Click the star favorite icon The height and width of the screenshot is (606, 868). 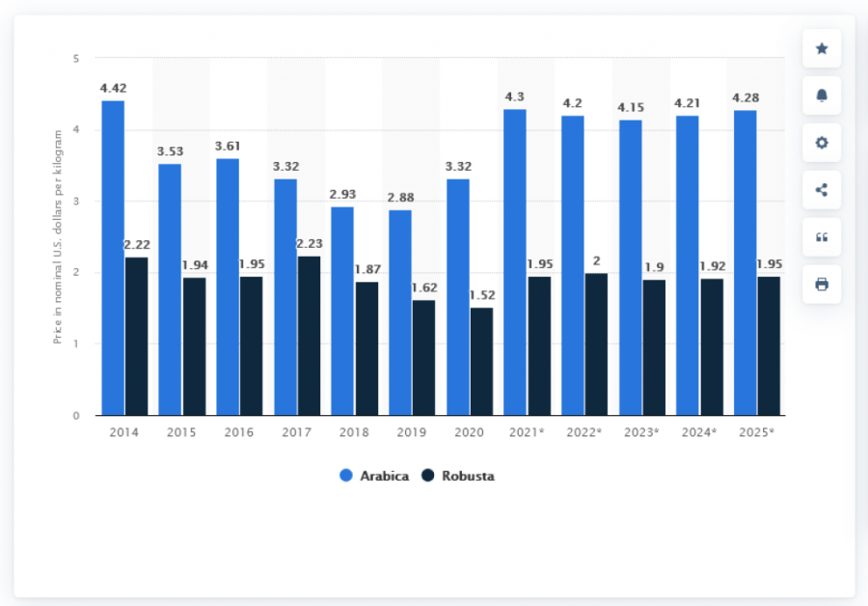(x=822, y=48)
